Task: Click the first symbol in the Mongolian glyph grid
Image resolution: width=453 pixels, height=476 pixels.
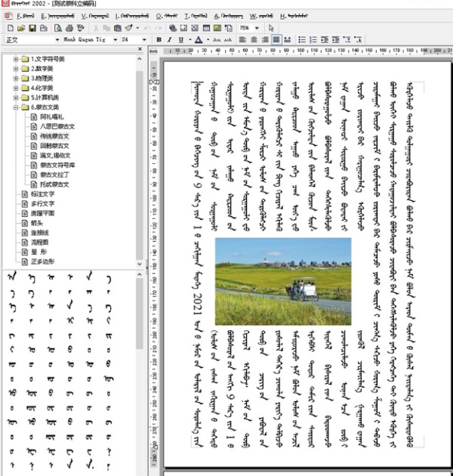Action: click(12, 277)
